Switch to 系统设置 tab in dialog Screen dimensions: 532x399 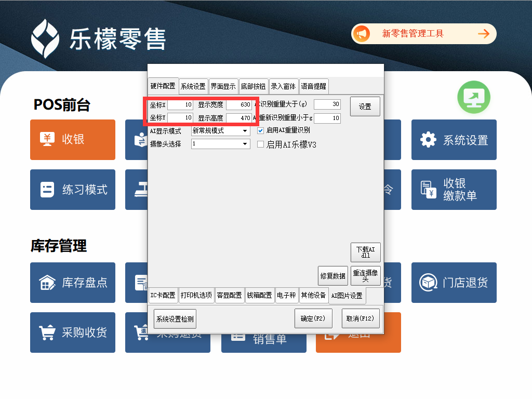click(193, 86)
